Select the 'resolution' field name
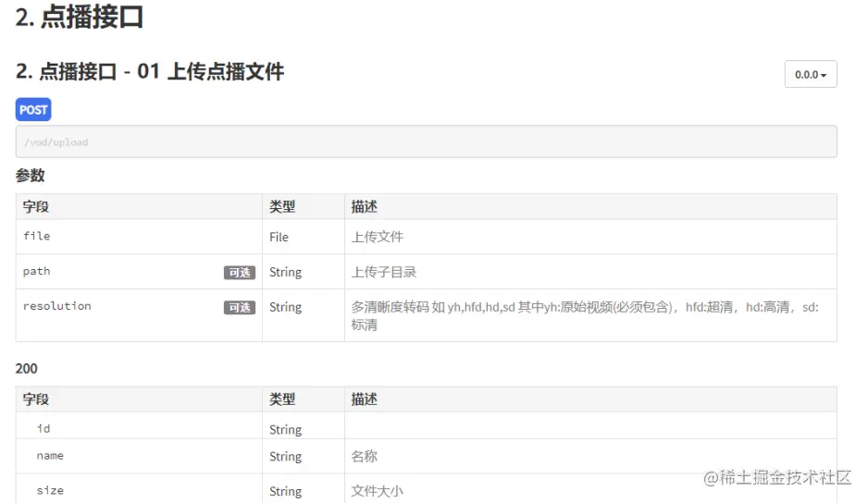The width and height of the screenshot is (868, 503). pyautogui.click(x=57, y=306)
